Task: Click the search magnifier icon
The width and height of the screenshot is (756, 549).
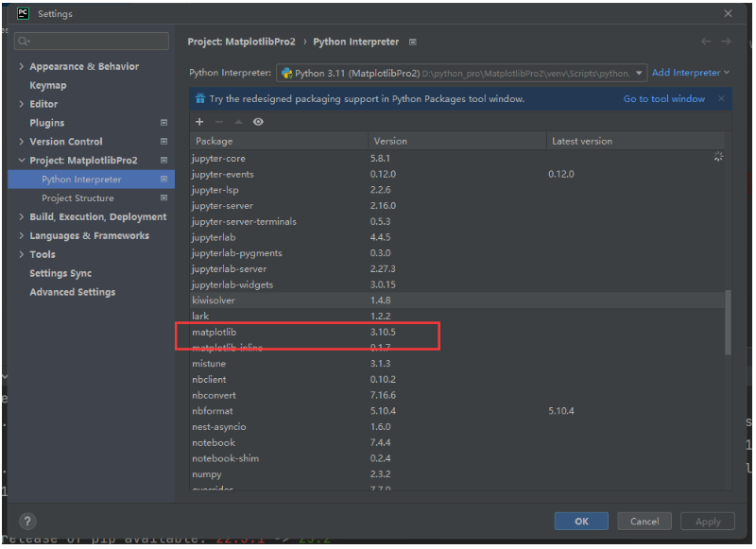Action: (x=23, y=42)
